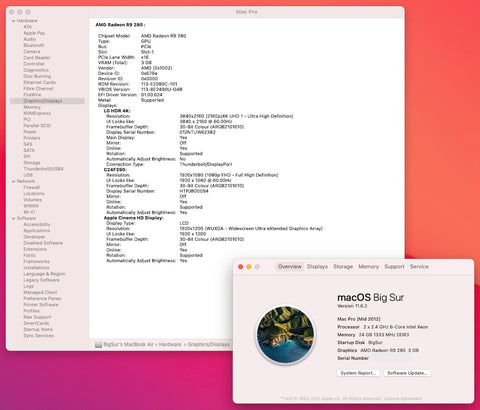
Task: Select Printer Software entry
Action: (41, 305)
